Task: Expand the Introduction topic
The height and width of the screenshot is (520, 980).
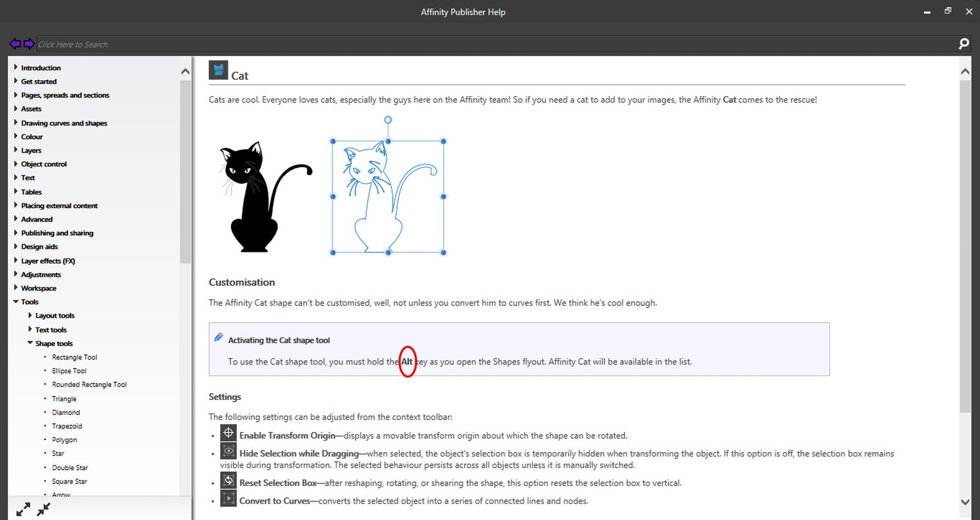Action: pyautogui.click(x=15, y=67)
